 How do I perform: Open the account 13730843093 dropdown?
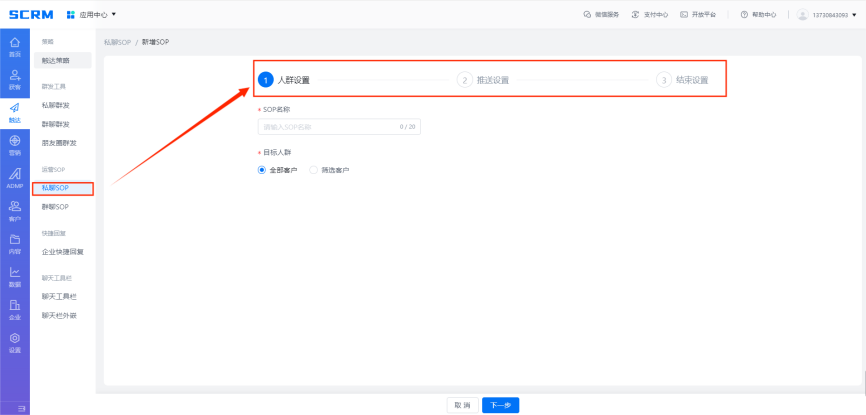830,14
